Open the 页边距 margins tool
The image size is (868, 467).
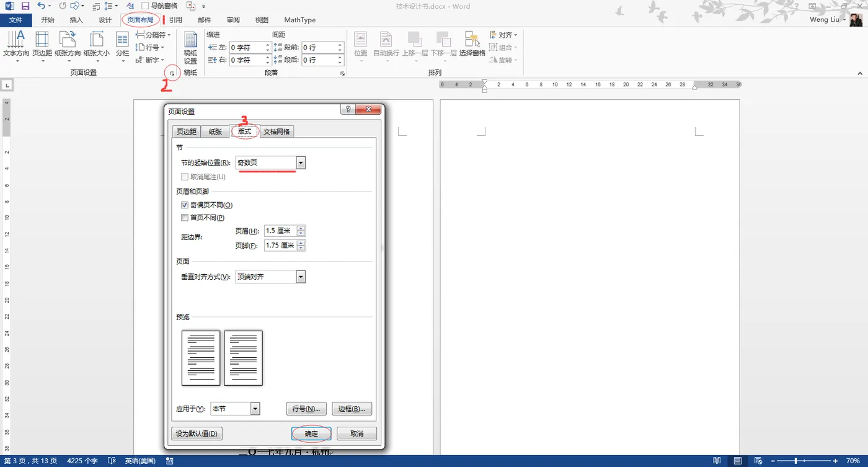click(x=42, y=46)
